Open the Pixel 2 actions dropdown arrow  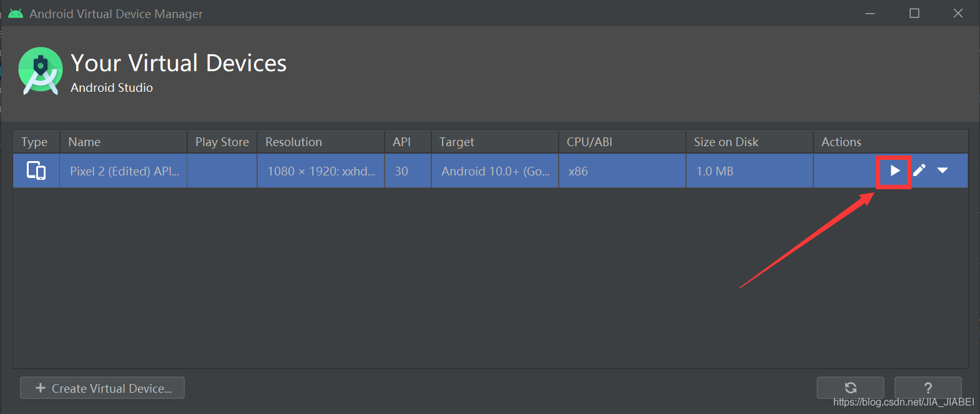point(943,170)
